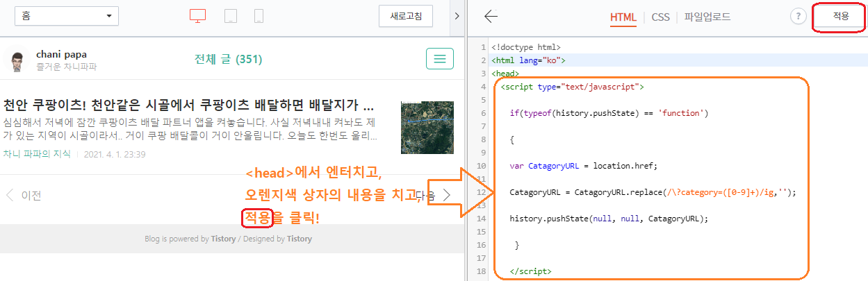
Task: Click the <!doctype html> line
Action: click(526, 47)
